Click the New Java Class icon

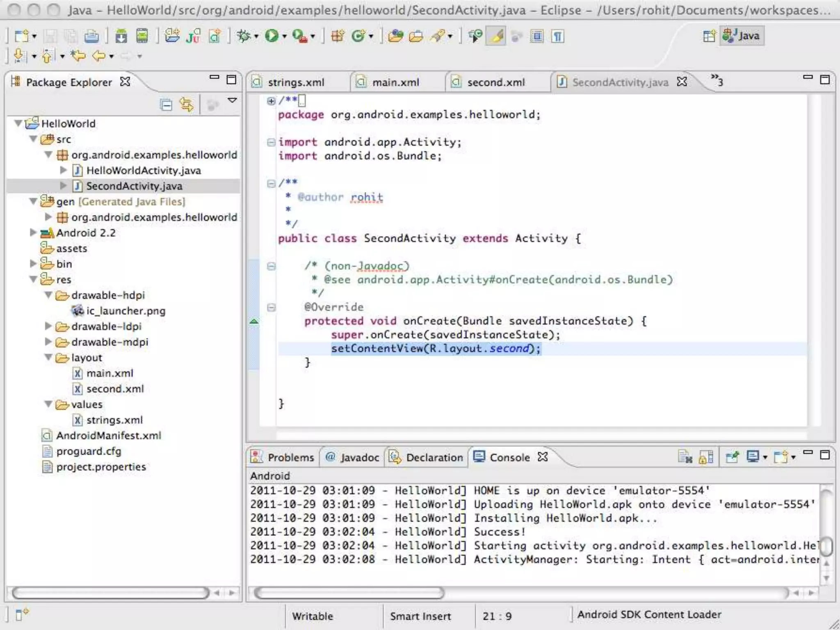tap(358, 36)
